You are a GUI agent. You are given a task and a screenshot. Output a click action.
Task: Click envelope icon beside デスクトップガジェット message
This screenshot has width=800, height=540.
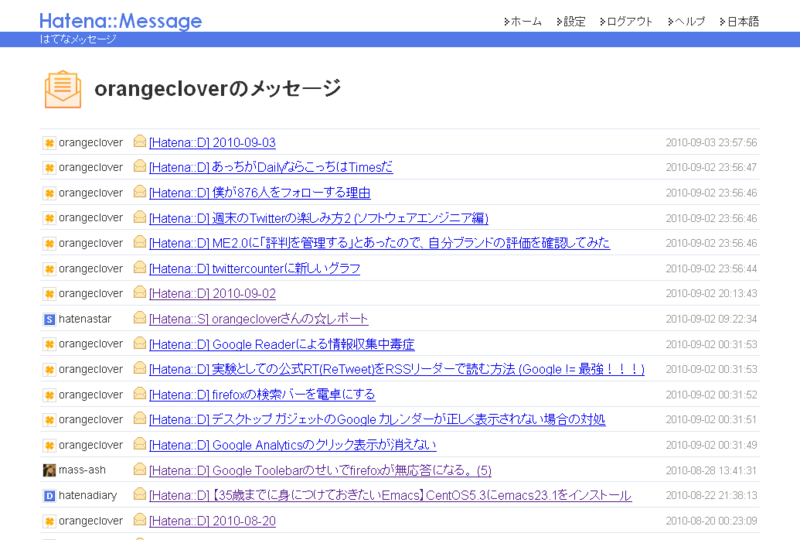coord(140,418)
